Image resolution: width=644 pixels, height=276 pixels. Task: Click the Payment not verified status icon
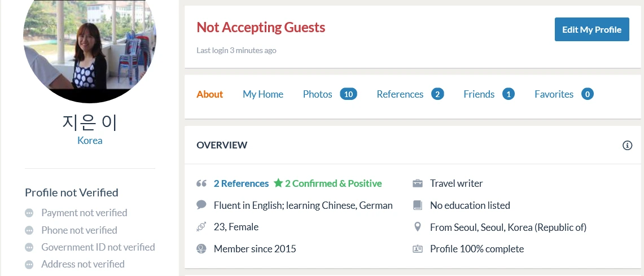coord(29,213)
